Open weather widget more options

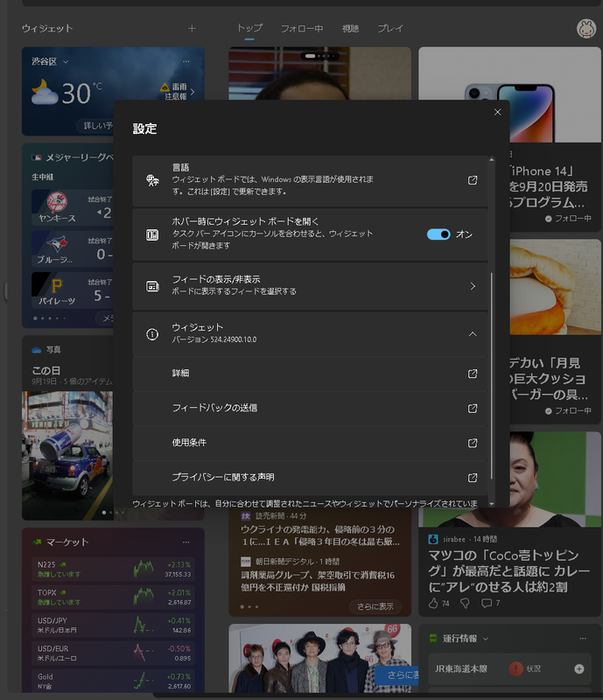point(186,61)
